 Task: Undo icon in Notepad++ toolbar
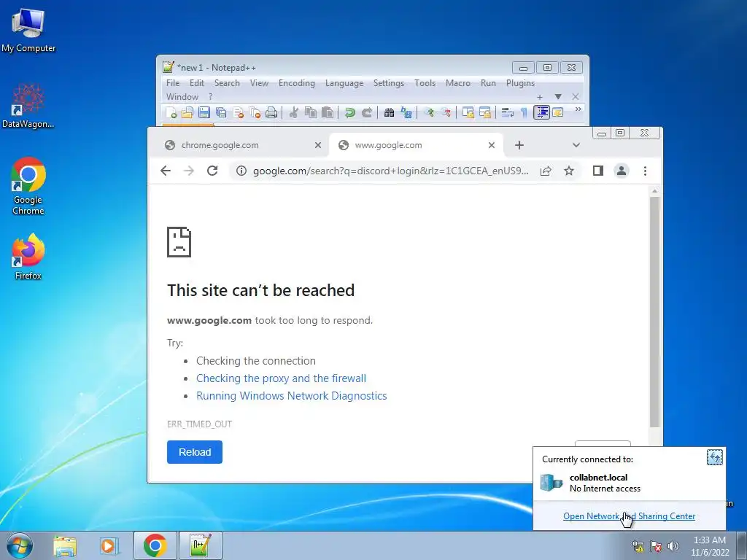point(349,112)
